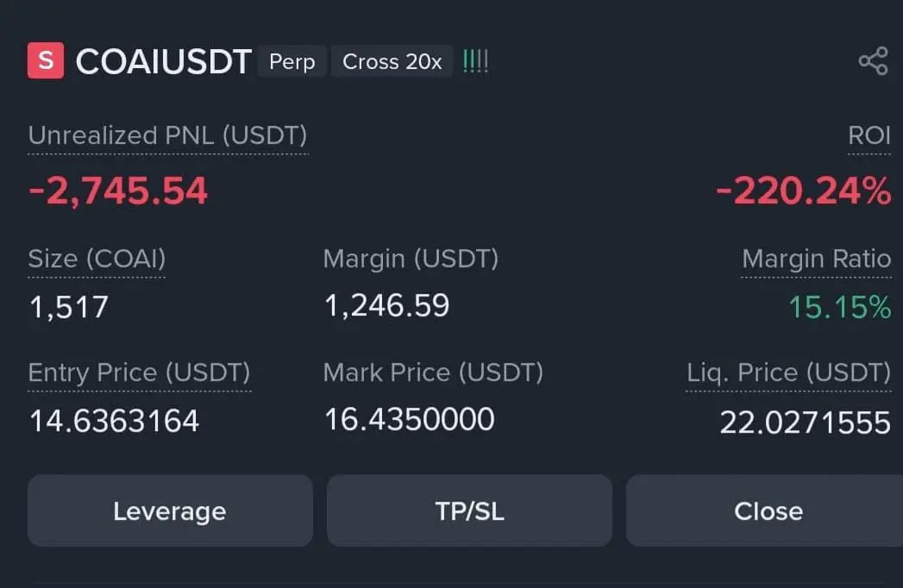903x588 pixels.
Task: Select the -2,745.54 unrealized PNL value
Action: 118,191
